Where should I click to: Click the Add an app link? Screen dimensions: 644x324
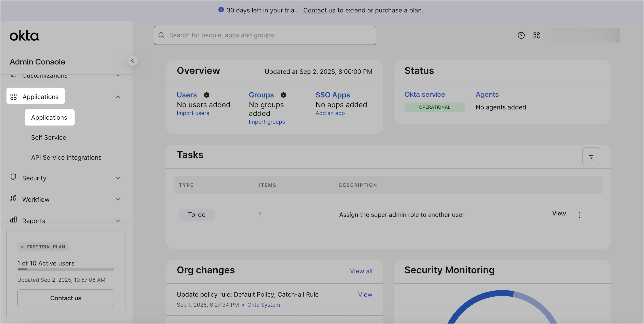point(330,113)
